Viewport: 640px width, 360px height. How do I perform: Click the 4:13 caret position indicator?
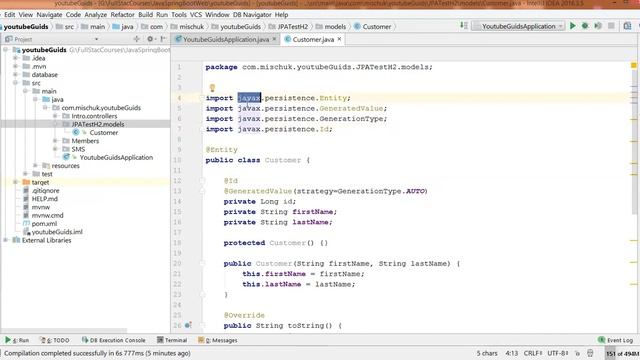(511, 353)
